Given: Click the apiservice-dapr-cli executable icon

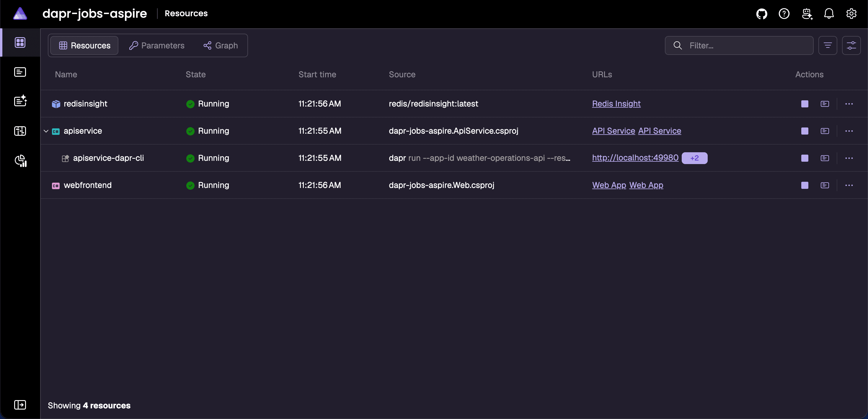Looking at the screenshot, I should [65, 158].
